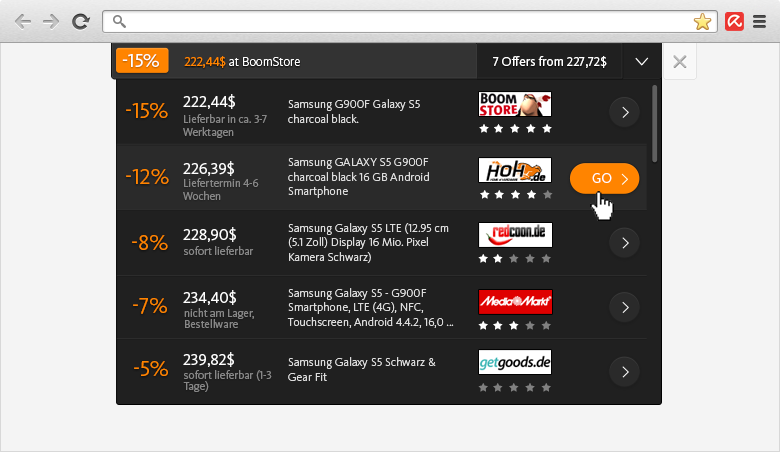The height and width of the screenshot is (452, 780).
Task: Click the browser forward arrow
Action: tap(51, 21)
